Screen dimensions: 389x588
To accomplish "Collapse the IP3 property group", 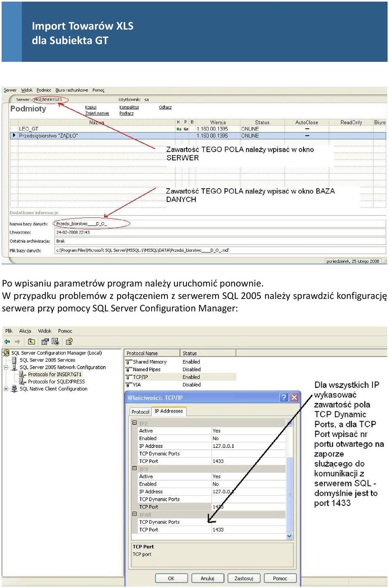I will click(x=134, y=469).
